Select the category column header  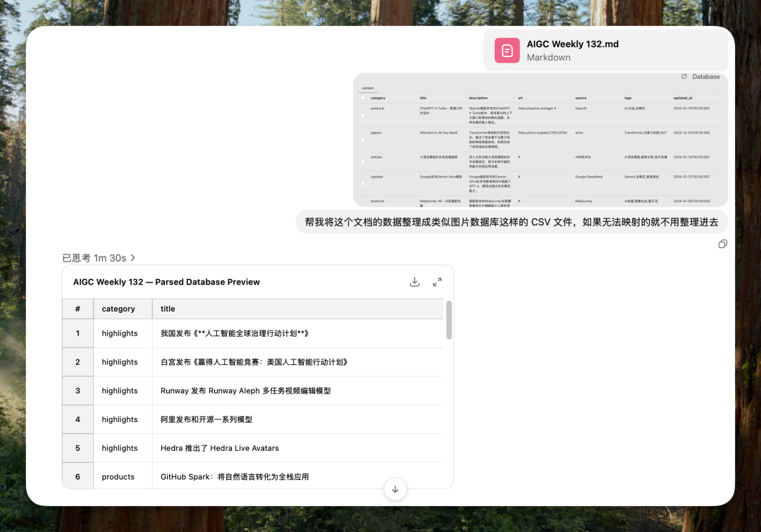coord(123,309)
